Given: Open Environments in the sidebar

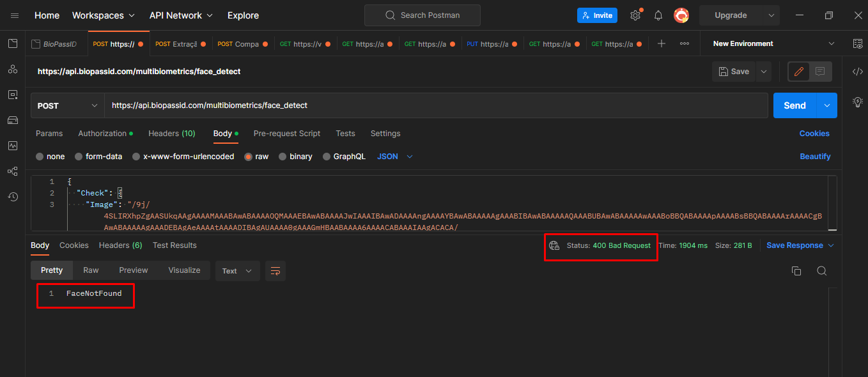Looking at the screenshot, I should (x=13, y=95).
